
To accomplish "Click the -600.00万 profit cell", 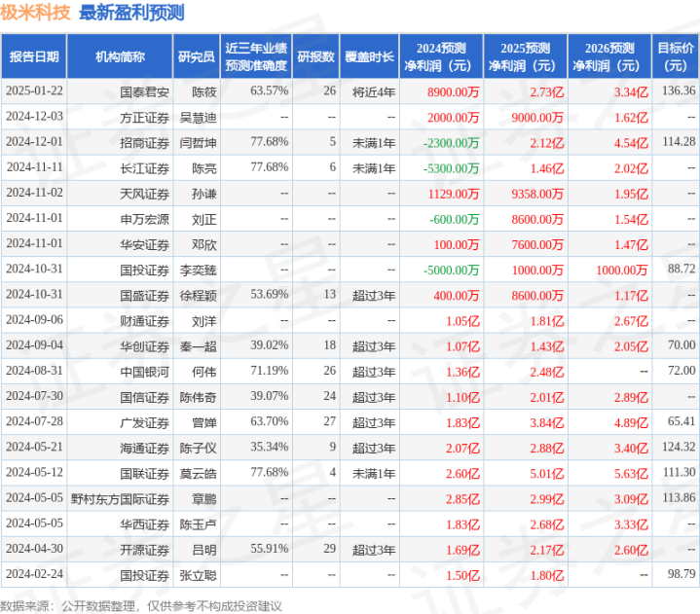I will 454,220.
